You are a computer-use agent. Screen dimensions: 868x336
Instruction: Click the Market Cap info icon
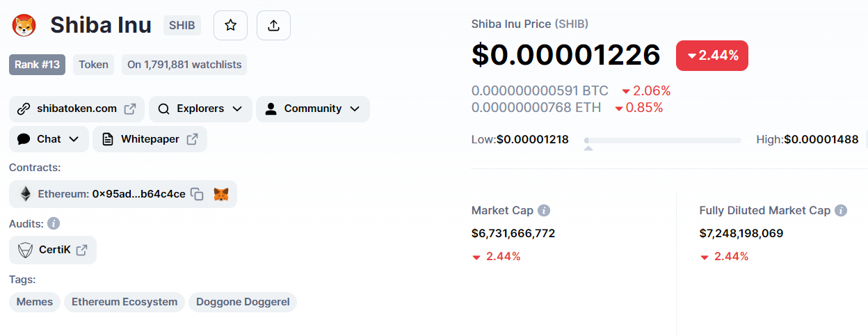(544, 210)
